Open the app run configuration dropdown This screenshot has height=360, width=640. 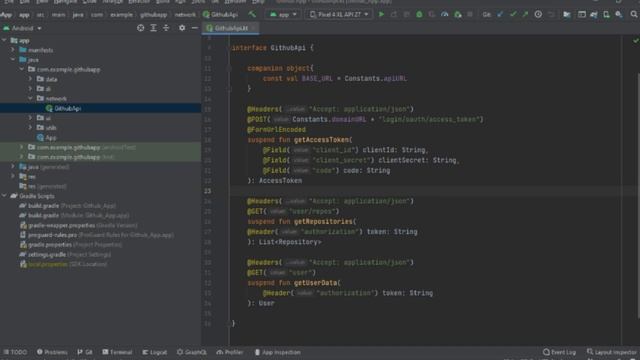tap(283, 14)
